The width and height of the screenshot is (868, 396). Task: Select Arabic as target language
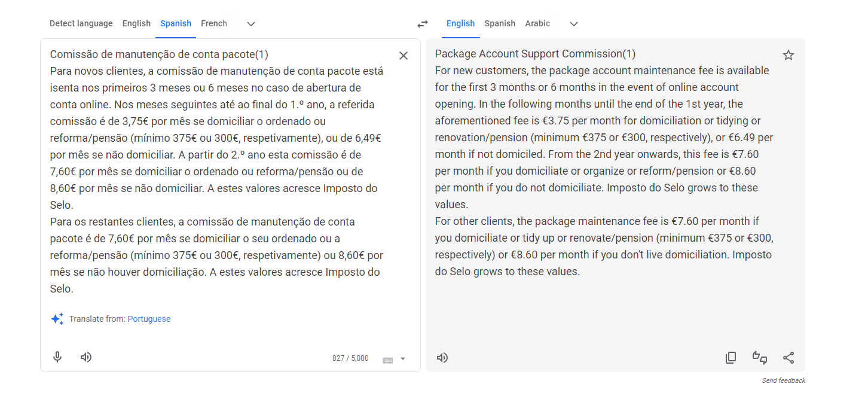(x=537, y=23)
